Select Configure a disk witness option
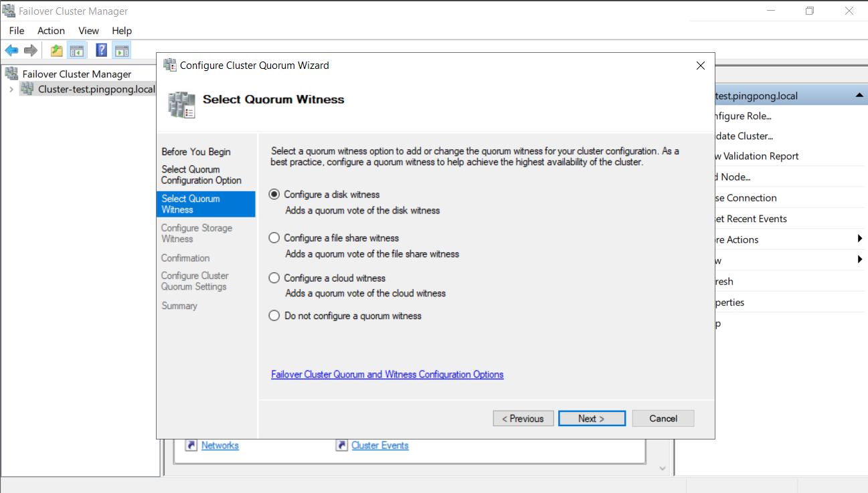868x493 pixels. click(274, 195)
